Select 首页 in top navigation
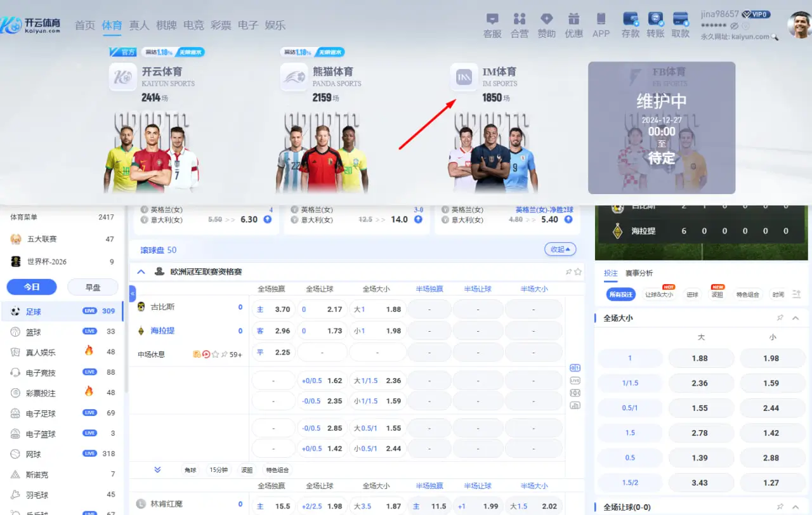The height and width of the screenshot is (515, 812). pos(85,25)
